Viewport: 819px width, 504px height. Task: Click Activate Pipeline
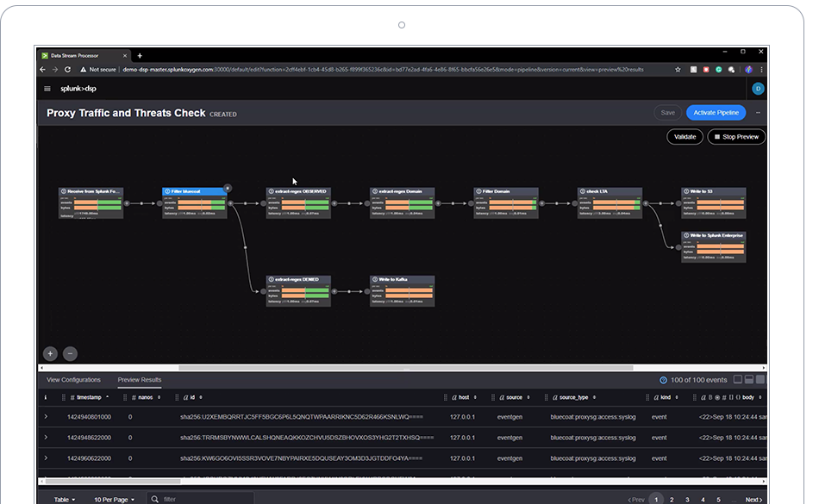coord(716,113)
